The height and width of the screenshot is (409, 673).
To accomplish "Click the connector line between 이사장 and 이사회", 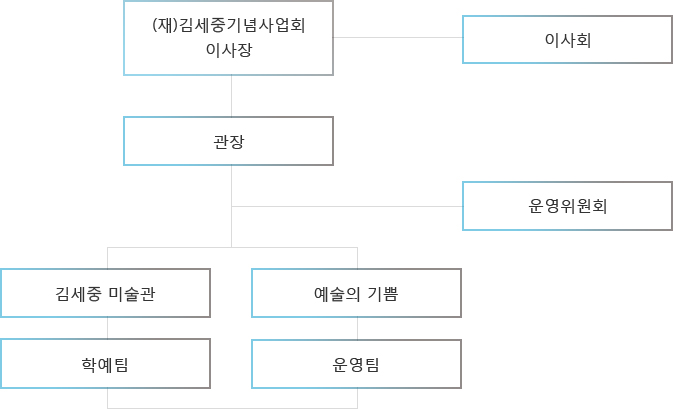I will point(398,37).
